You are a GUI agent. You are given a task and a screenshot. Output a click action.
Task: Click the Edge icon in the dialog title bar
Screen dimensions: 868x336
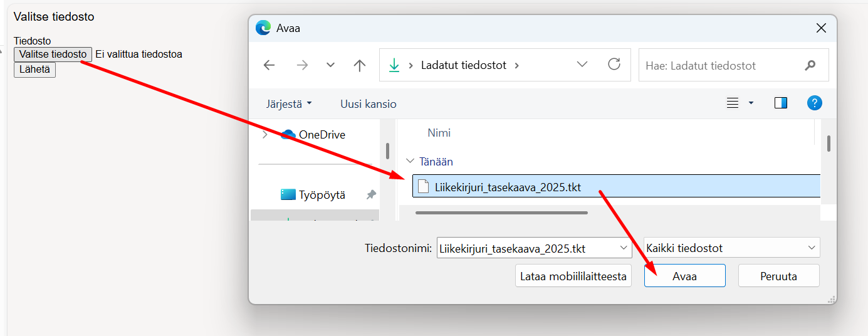coord(263,28)
